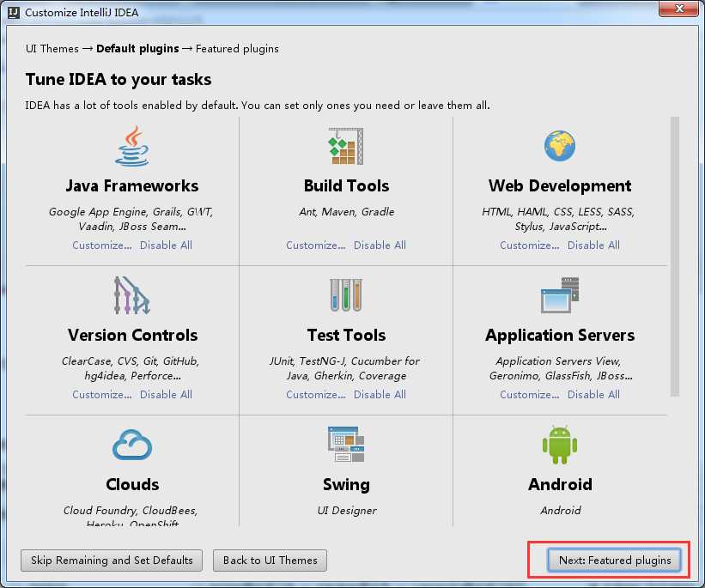Click the 'UI Designer' description text

tap(347, 510)
